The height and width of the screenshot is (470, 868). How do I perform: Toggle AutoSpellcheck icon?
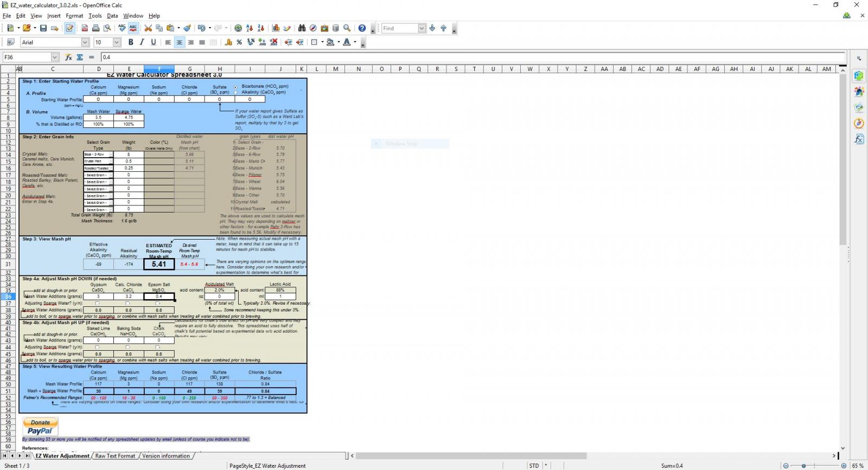coord(133,28)
